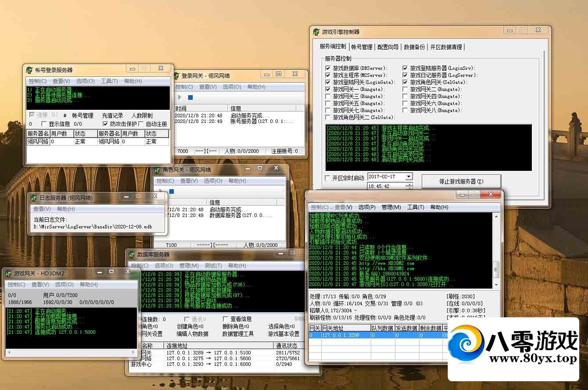Click the 网关地址 column header

coord(346,328)
